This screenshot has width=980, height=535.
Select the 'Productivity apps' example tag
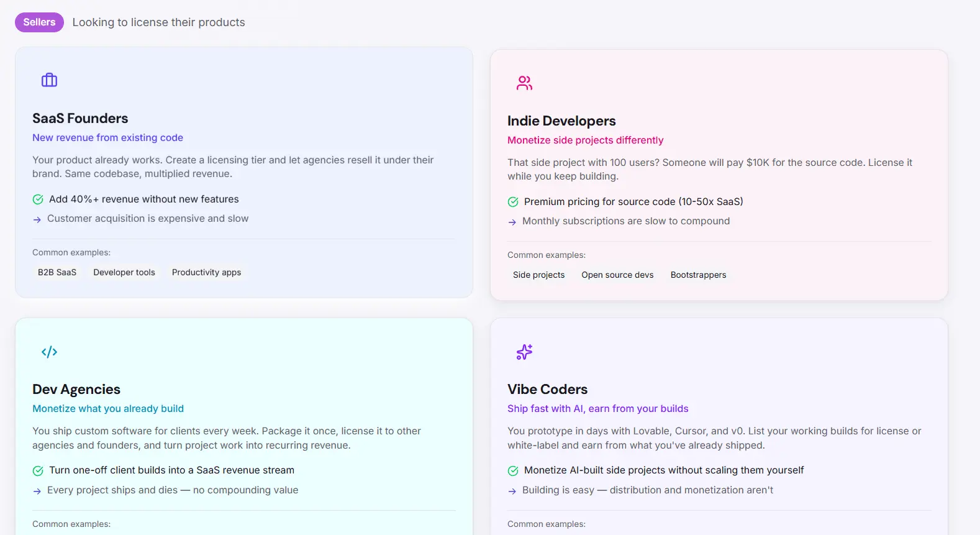pyautogui.click(x=206, y=272)
